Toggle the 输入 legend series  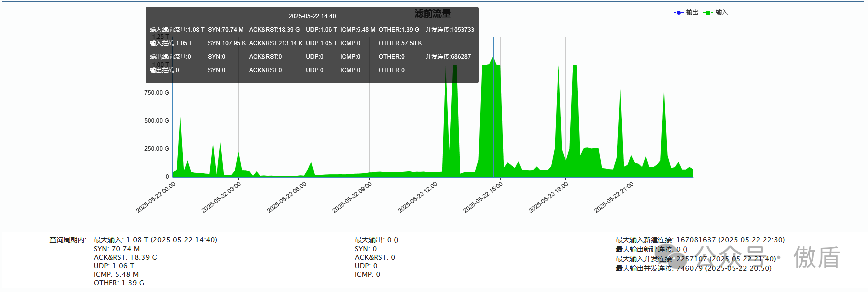715,12
